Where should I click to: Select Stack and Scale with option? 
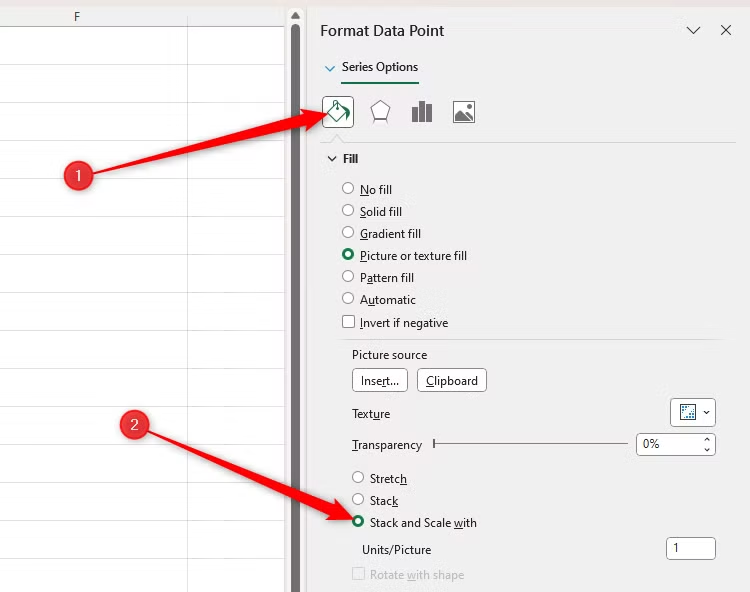pos(358,521)
